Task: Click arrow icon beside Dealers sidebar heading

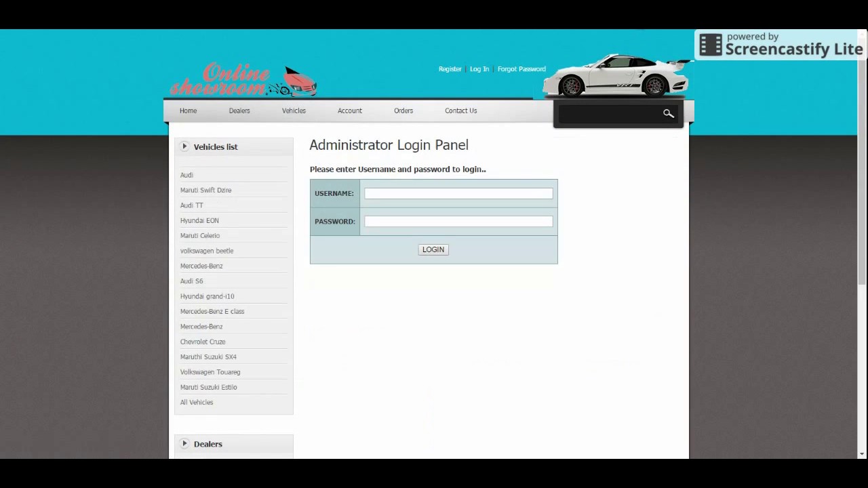Action: pos(184,444)
